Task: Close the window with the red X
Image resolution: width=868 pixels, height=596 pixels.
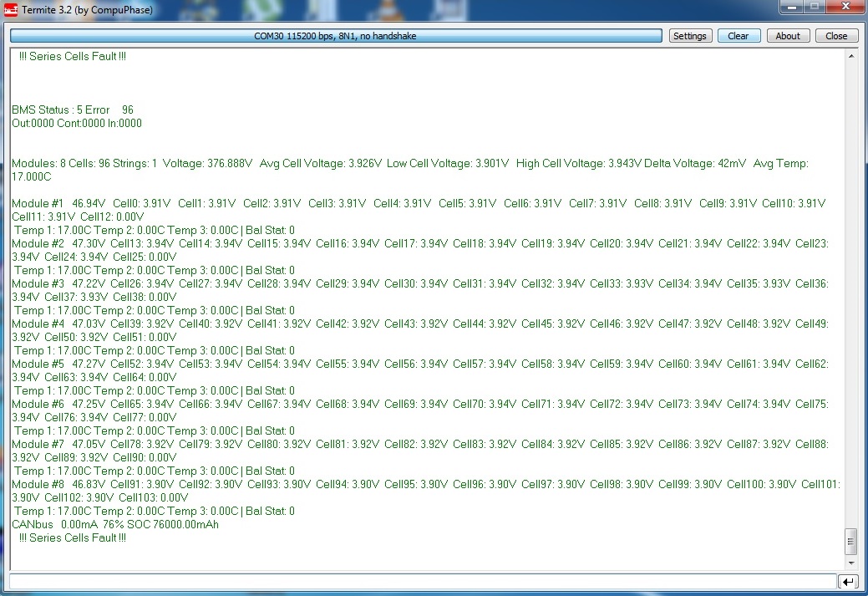Action: [x=844, y=8]
